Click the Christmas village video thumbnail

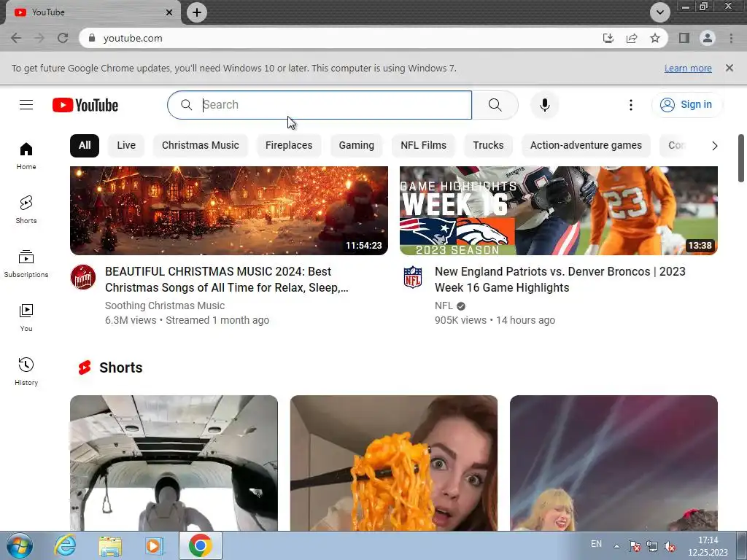pos(228,211)
